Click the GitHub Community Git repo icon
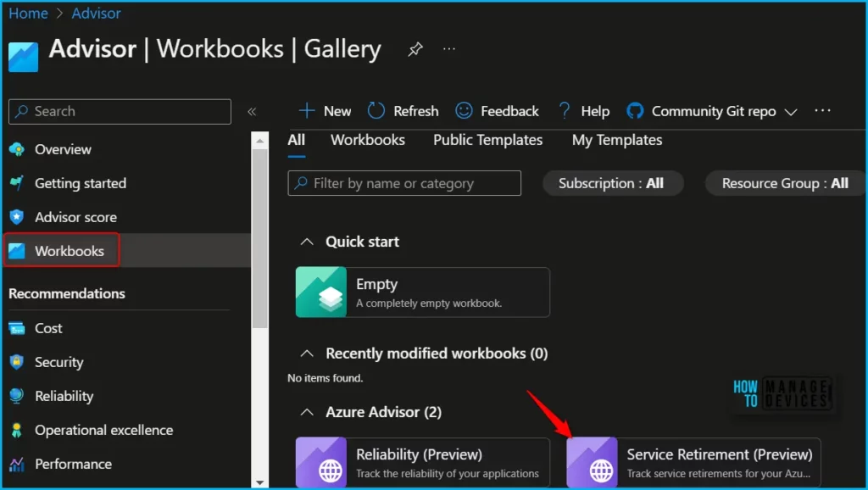Screen dimensions: 868x490 (x=635, y=111)
